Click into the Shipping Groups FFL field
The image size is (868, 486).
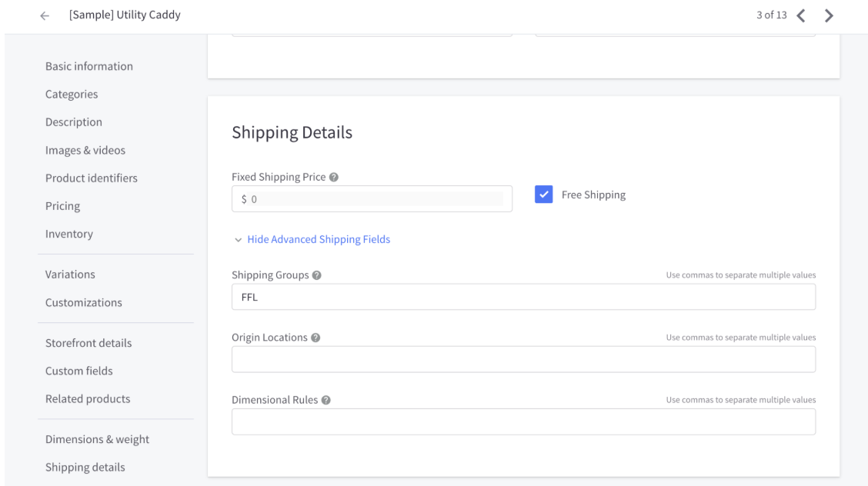[x=523, y=297]
